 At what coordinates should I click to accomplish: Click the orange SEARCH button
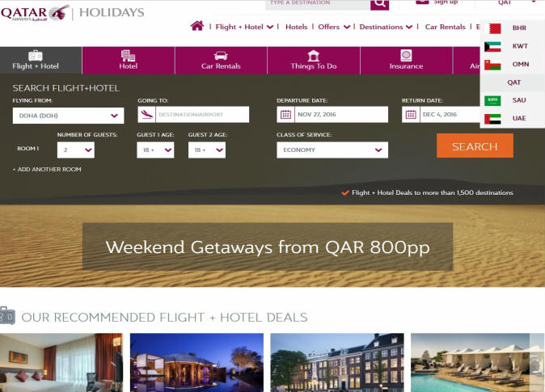(475, 146)
